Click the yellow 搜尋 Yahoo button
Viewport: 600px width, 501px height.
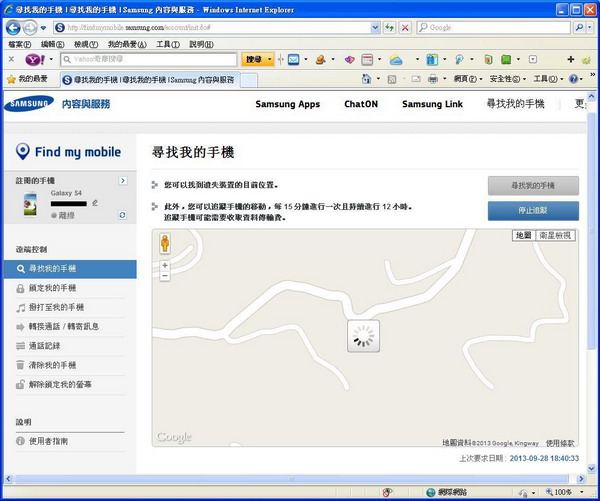pyautogui.click(x=254, y=59)
